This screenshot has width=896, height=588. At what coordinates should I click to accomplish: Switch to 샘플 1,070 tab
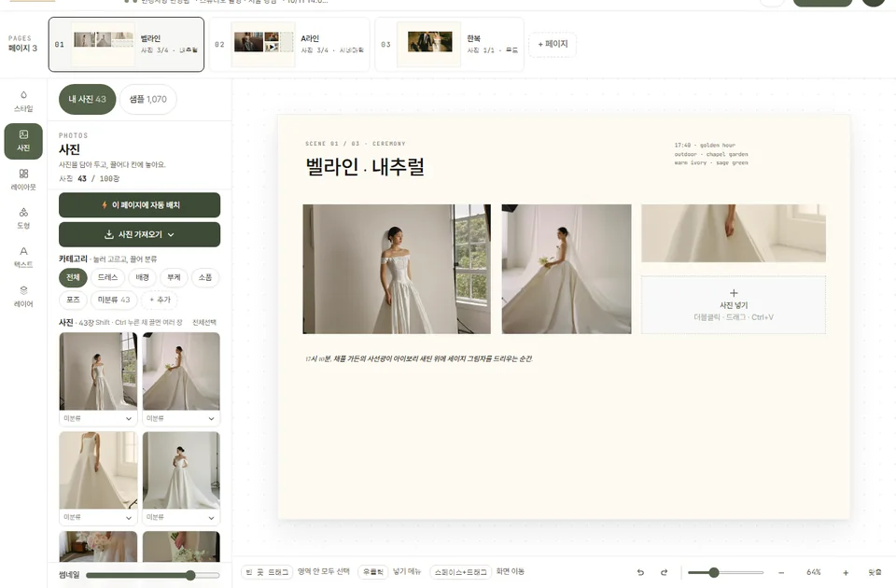coord(148,99)
